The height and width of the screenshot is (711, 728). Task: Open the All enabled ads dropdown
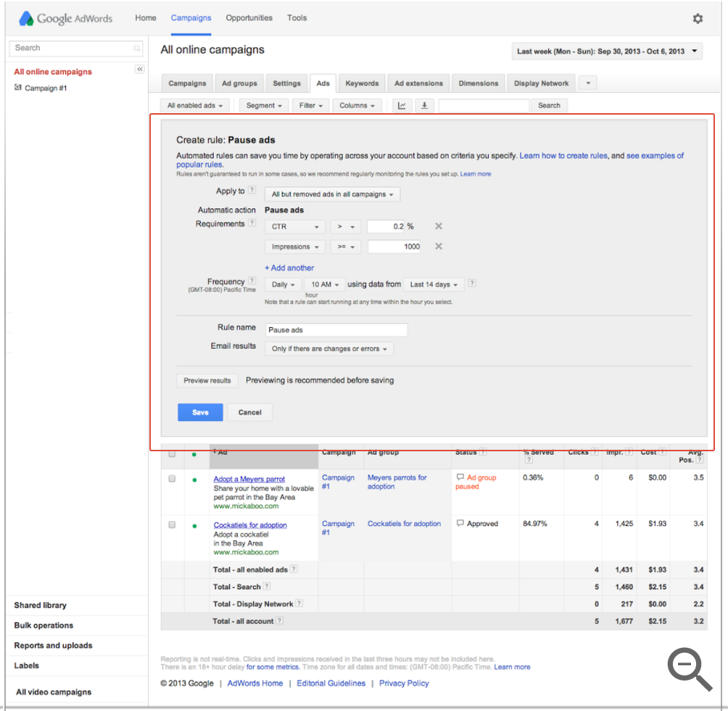(194, 105)
